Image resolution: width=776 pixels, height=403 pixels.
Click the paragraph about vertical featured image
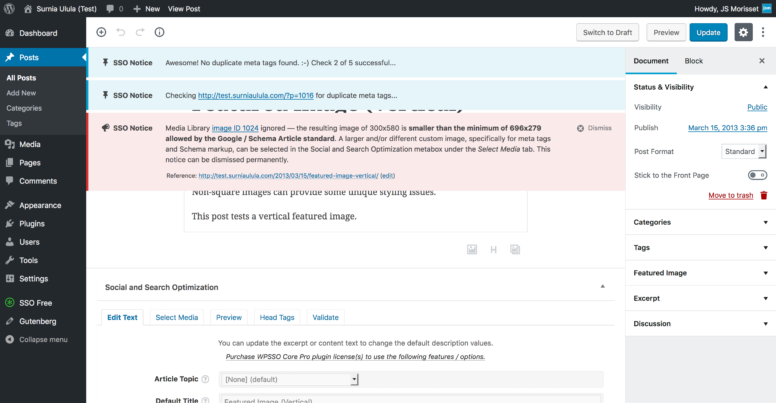point(274,216)
